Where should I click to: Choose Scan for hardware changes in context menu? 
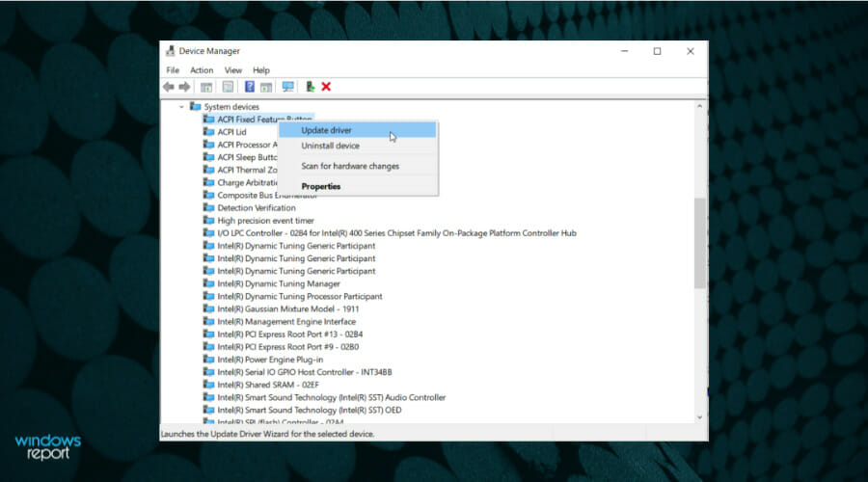(x=357, y=166)
